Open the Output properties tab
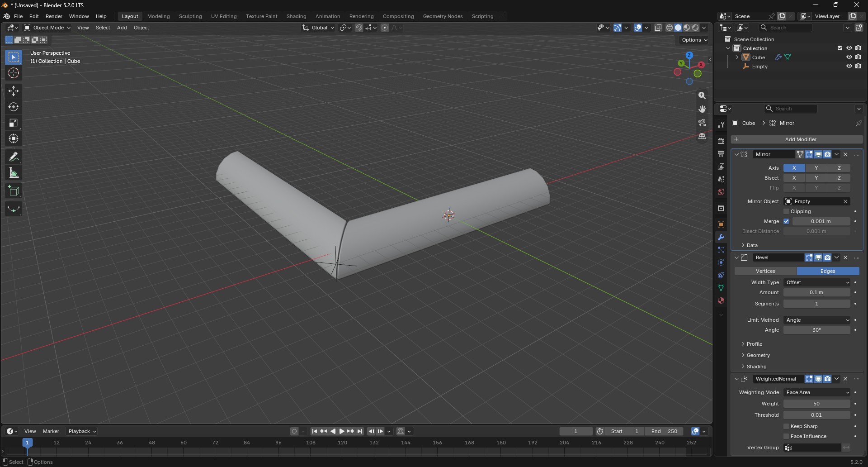The image size is (868, 467). tap(721, 154)
